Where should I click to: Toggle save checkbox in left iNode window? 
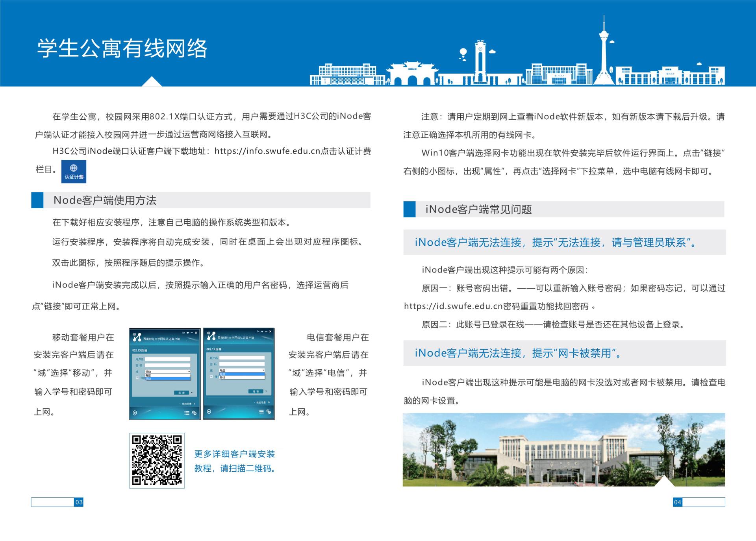click(x=137, y=378)
